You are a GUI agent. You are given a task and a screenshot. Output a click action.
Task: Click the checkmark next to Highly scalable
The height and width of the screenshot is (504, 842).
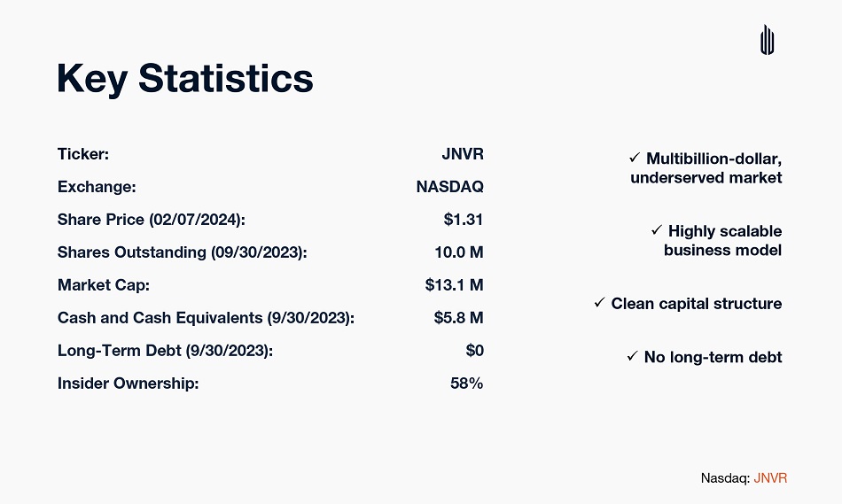coord(657,230)
